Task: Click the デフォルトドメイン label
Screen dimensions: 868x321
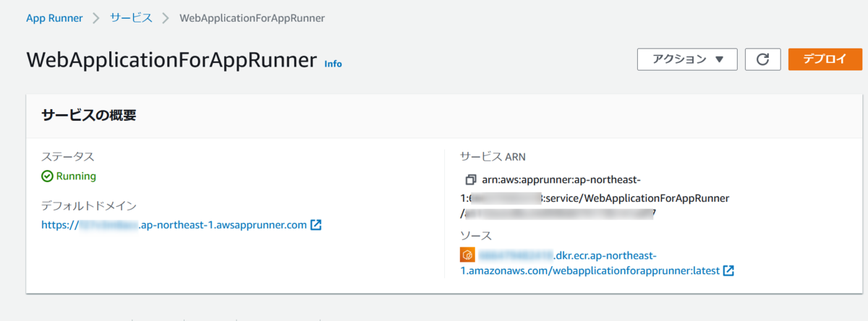Action: (x=89, y=206)
